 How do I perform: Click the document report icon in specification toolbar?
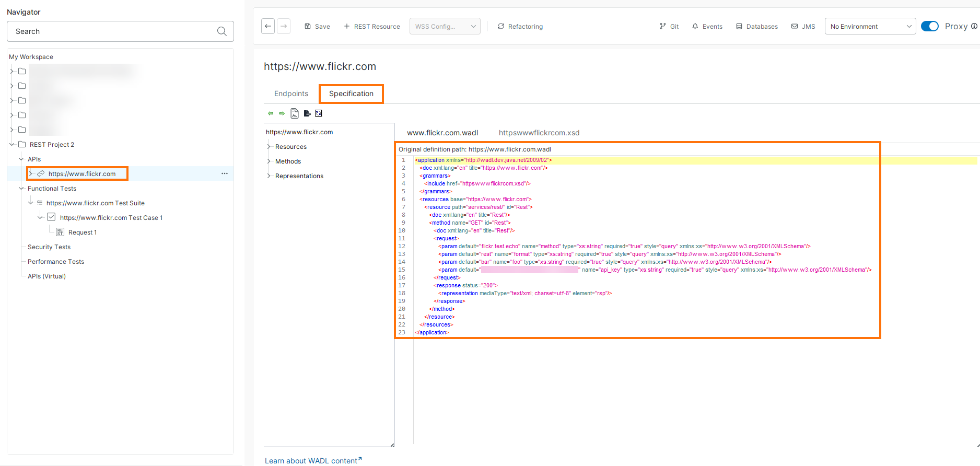(295, 113)
